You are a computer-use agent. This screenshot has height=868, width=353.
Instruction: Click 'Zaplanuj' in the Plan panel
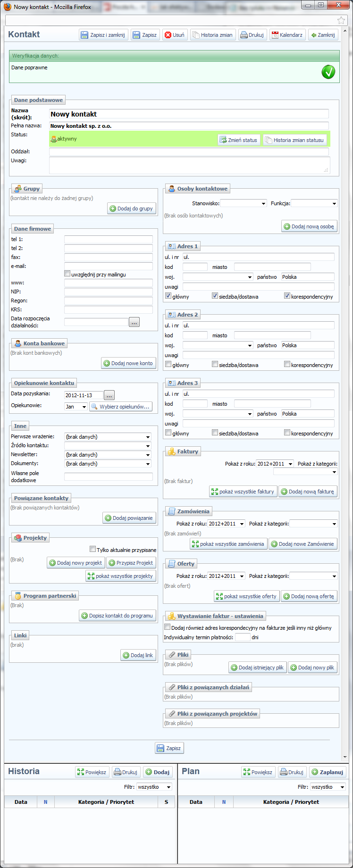point(328,772)
